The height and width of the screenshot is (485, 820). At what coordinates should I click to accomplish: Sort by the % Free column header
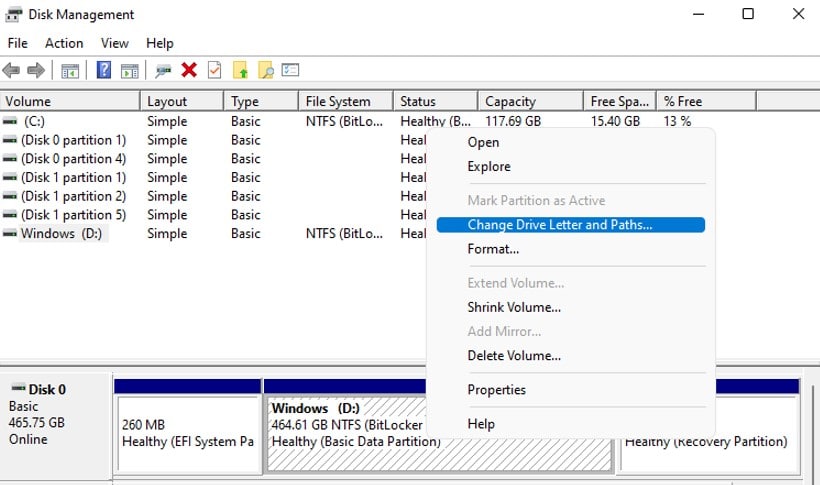tap(707, 101)
